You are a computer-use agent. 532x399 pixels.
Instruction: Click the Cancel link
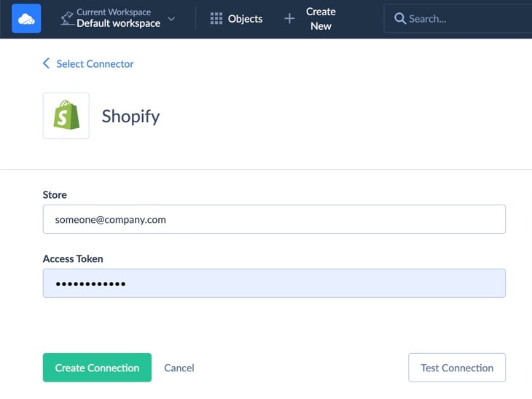tap(179, 368)
